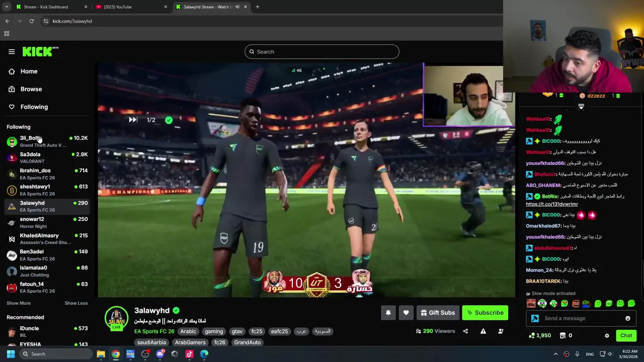Open fatouh_14 channel

pyautogui.click(x=47, y=288)
